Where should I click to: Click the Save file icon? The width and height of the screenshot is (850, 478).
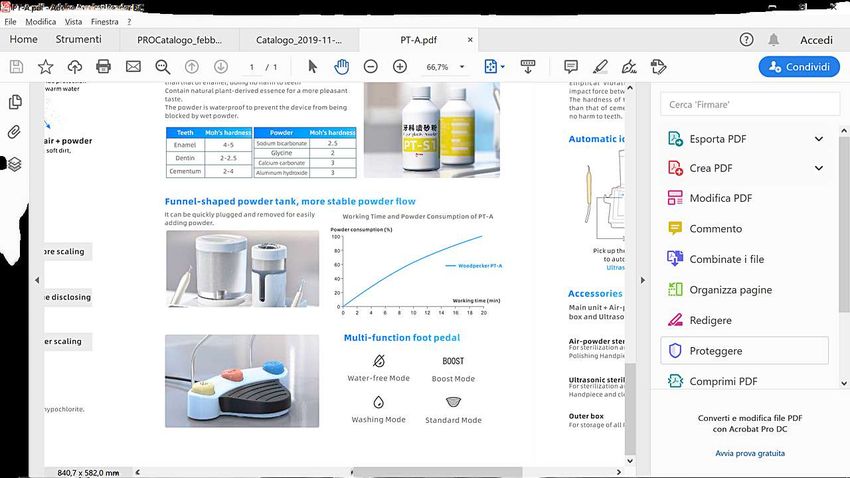pos(16,67)
